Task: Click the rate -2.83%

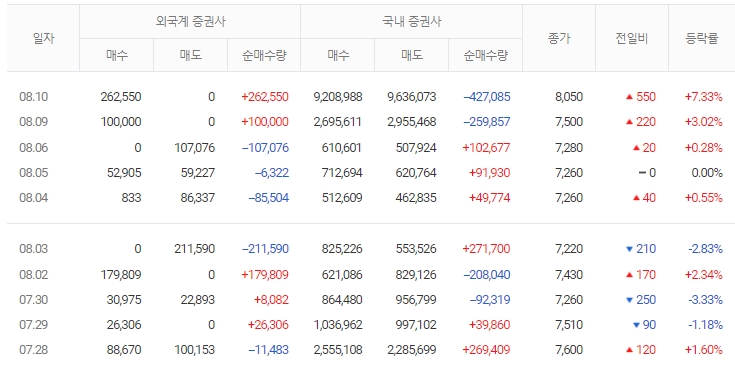Action: [x=705, y=249]
